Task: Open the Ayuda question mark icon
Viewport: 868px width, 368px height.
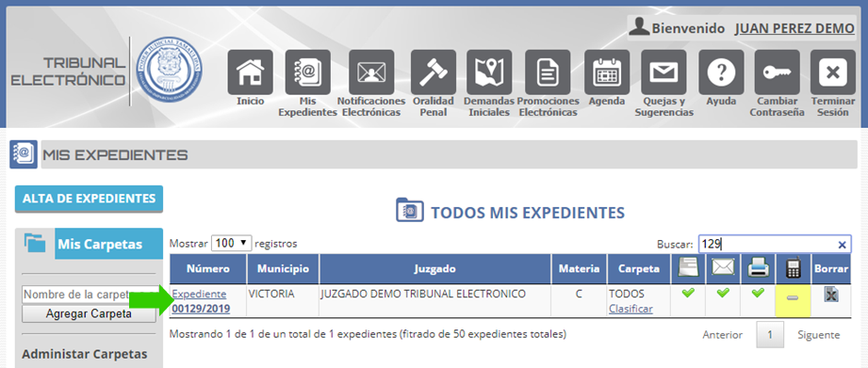Action: point(721,72)
